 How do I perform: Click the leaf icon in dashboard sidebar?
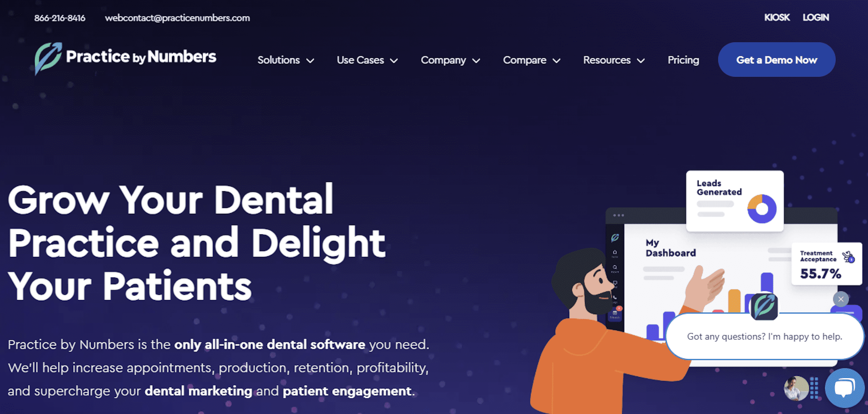pos(615,238)
